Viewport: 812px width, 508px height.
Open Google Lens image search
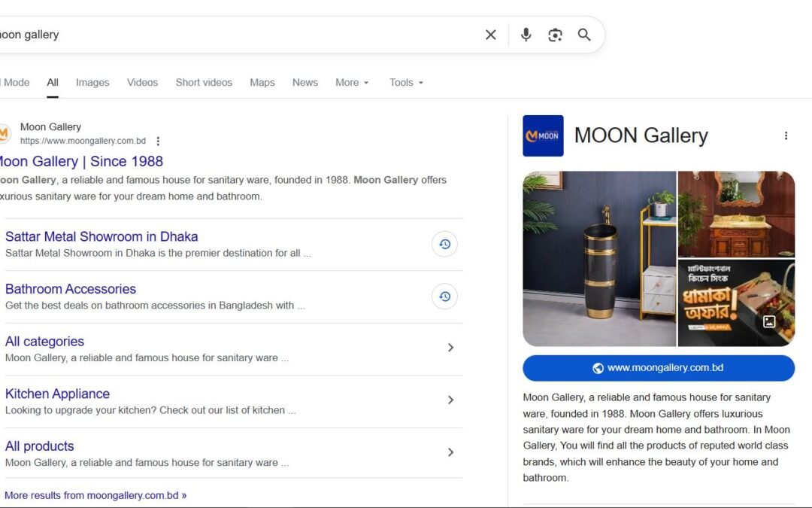[555, 35]
